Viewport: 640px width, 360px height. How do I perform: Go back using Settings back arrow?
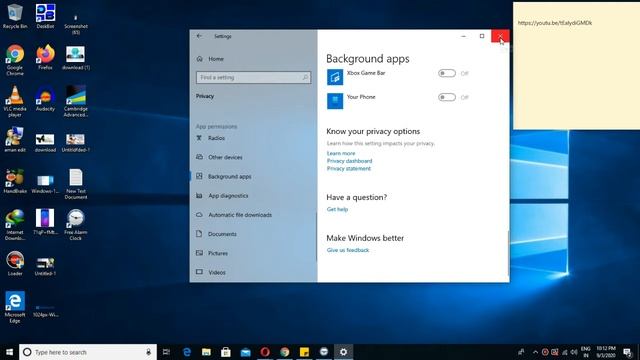pyautogui.click(x=199, y=36)
